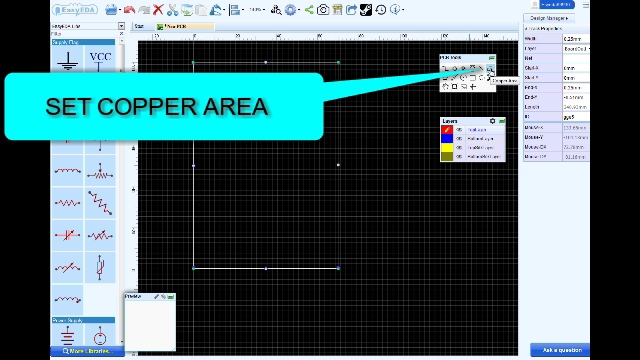Select the Track routing tool in PCB tools
The width and height of the screenshot is (640, 360).
(x=445, y=68)
